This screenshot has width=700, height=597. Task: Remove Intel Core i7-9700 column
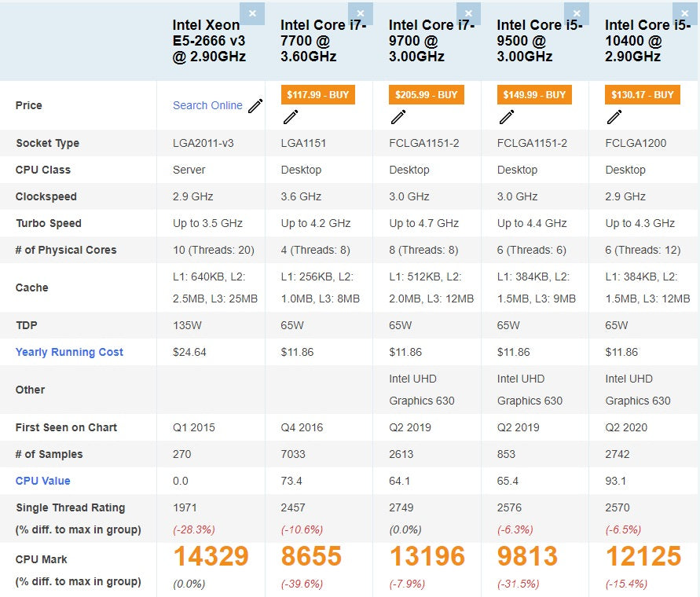coord(468,13)
